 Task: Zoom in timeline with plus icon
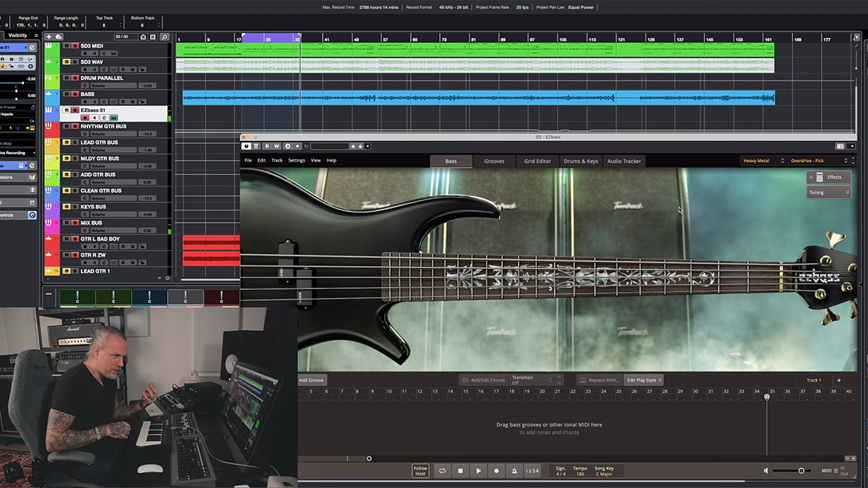click(x=854, y=458)
